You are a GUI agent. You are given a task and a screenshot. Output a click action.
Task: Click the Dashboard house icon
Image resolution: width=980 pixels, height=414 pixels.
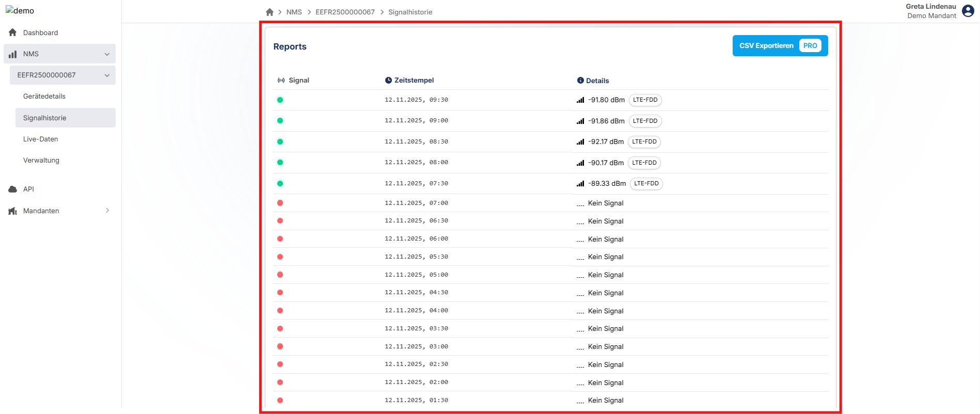(x=13, y=33)
